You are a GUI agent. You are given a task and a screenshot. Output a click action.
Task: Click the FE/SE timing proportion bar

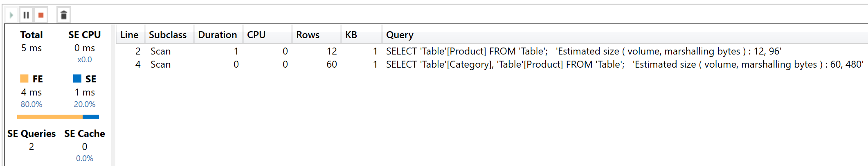[x=58, y=117]
